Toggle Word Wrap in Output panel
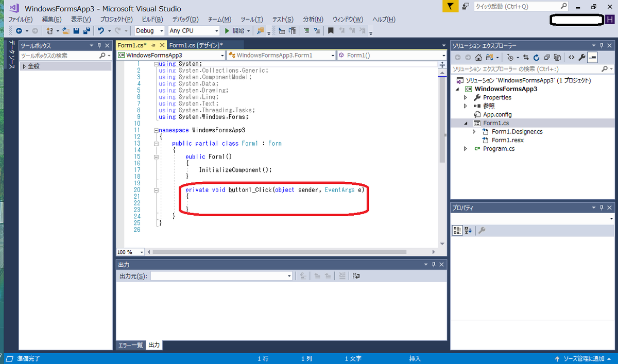 356,276
